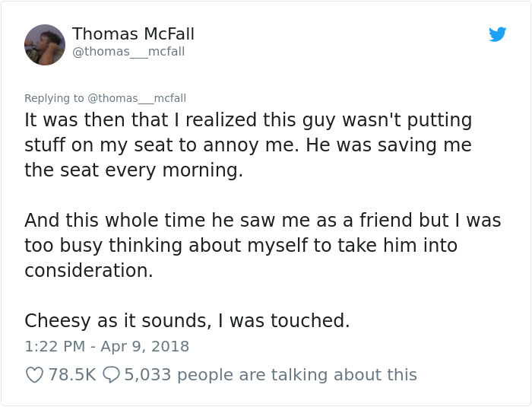
Task: Click the paragraph starting 'It was then'
Action: pos(248,145)
